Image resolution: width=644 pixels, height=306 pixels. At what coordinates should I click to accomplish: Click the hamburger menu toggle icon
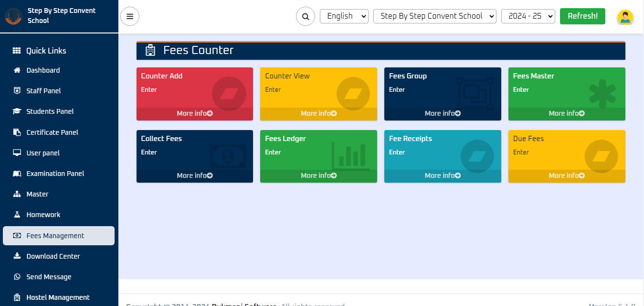[x=130, y=16]
